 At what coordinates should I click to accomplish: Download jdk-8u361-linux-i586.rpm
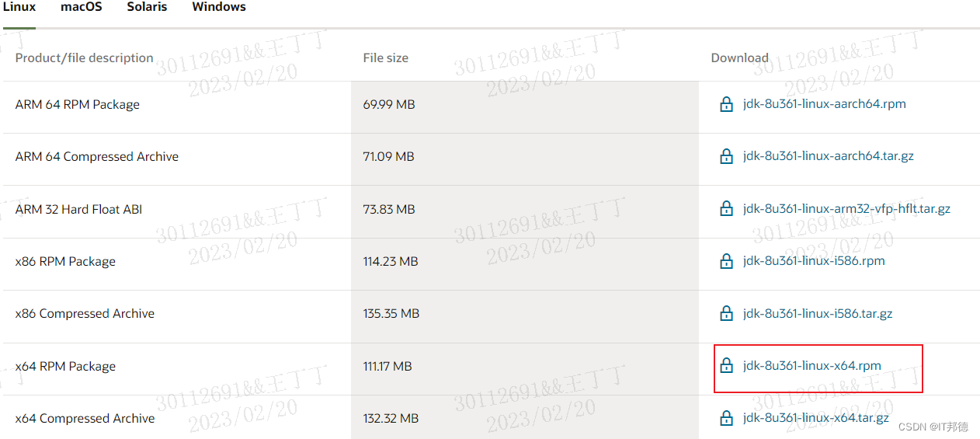(x=814, y=261)
